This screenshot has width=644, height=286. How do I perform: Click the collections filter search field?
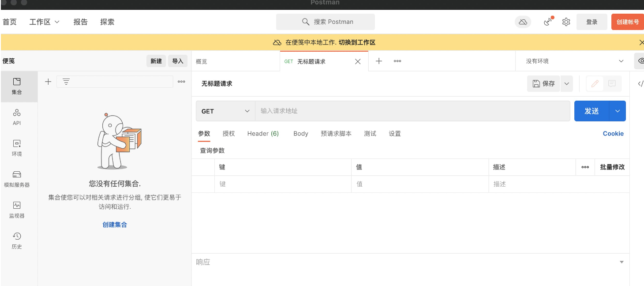tap(115, 82)
